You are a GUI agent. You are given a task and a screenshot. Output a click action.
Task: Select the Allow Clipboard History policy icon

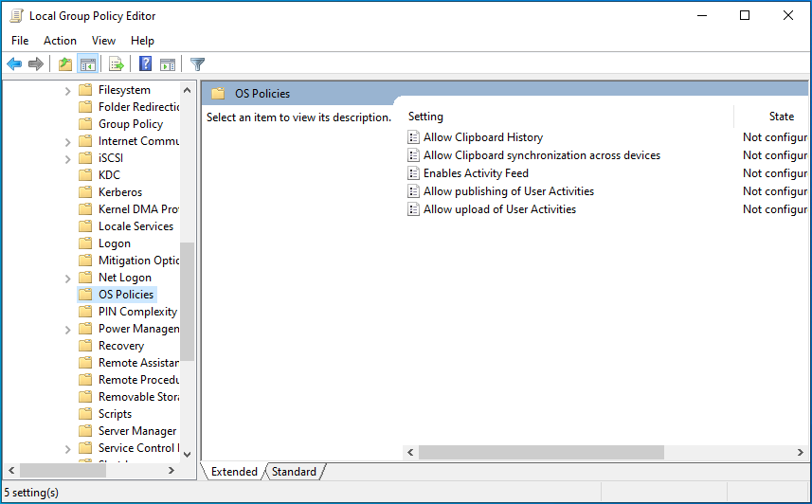tap(413, 137)
